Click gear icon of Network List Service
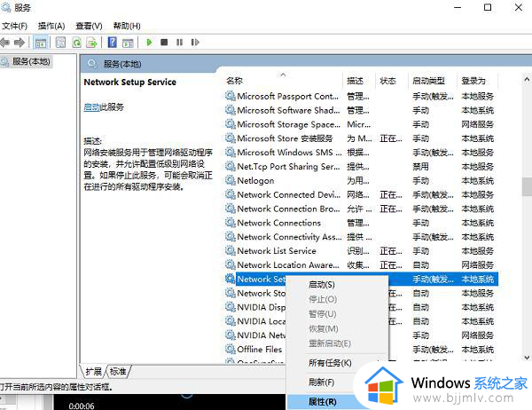 click(x=230, y=250)
